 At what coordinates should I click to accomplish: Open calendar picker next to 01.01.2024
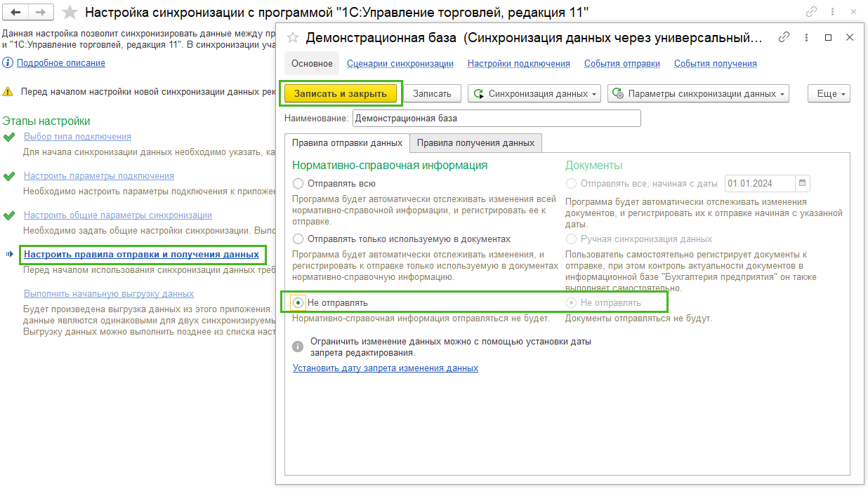[802, 183]
